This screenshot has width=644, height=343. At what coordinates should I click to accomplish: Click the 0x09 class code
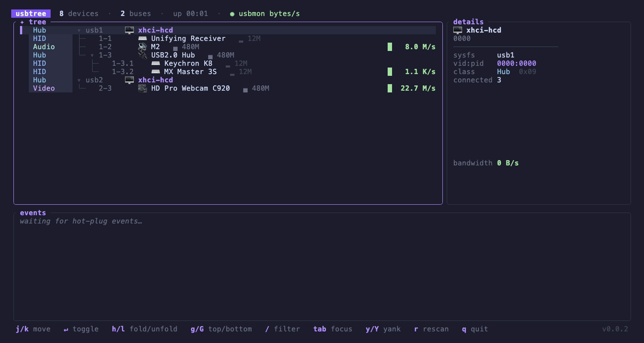528,72
